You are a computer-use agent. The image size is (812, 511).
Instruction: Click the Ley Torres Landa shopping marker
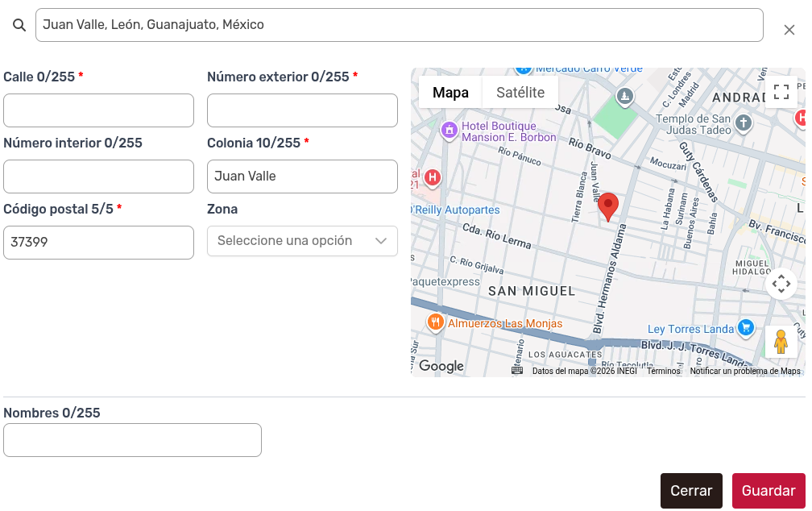[x=746, y=327]
